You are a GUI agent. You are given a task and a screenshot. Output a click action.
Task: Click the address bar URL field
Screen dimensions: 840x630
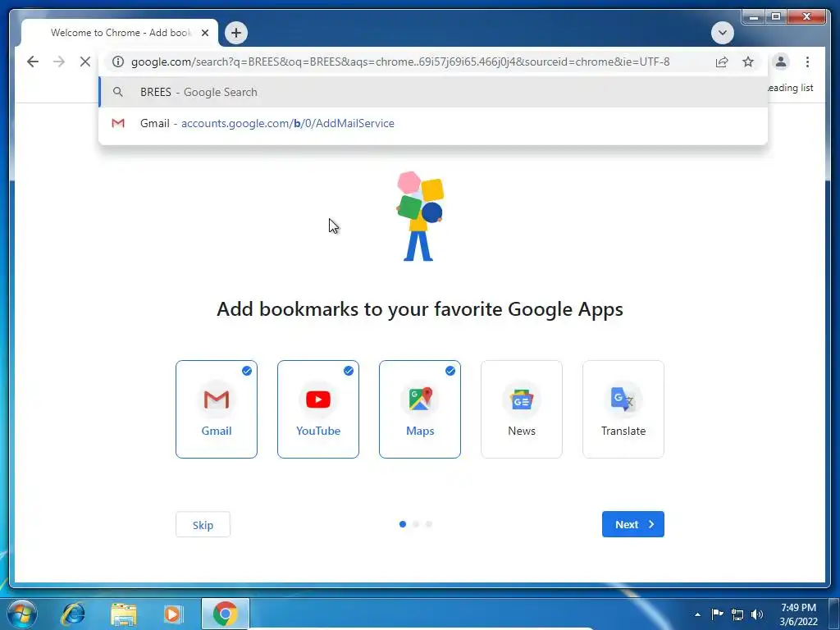(x=399, y=62)
